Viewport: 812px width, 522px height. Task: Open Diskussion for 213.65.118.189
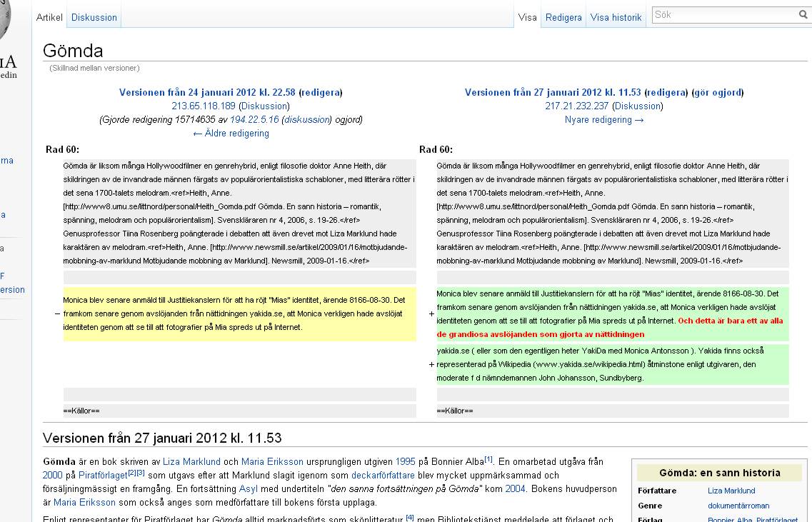click(264, 106)
